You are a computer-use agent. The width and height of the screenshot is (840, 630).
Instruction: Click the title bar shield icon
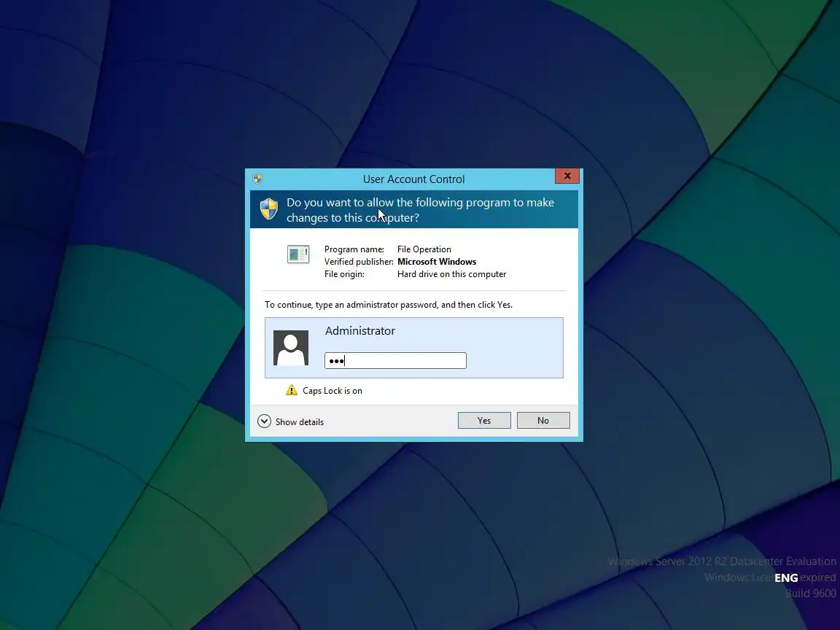pos(257,179)
